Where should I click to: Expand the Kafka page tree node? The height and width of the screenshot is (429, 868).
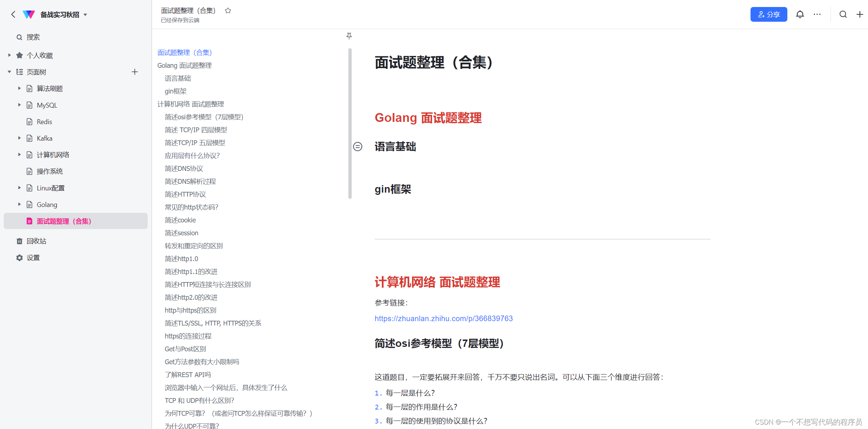(20, 138)
